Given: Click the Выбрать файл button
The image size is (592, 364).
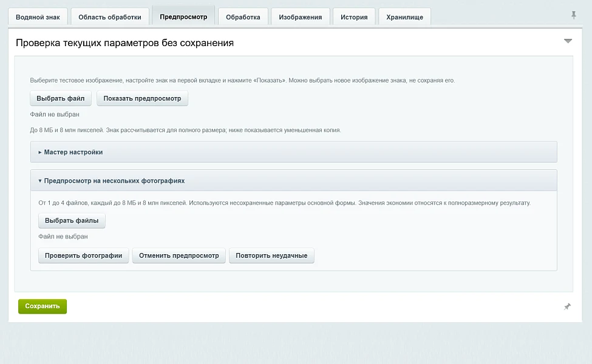Looking at the screenshot, I should [60, 98].
